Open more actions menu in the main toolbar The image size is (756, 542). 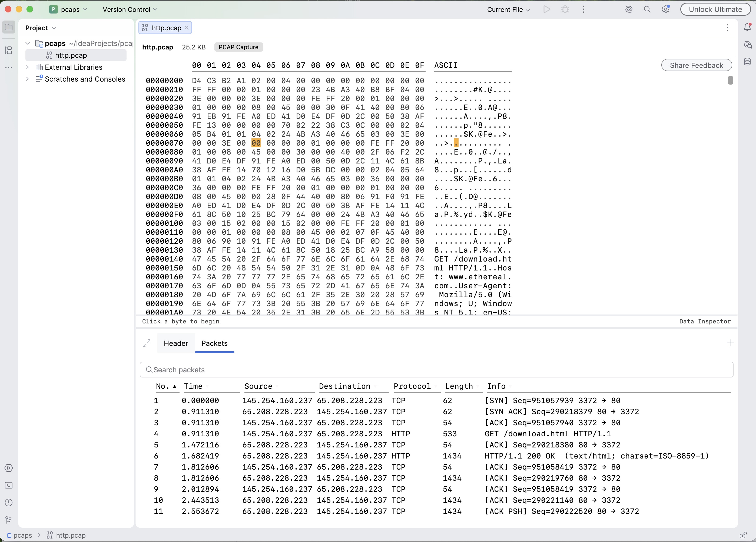tap(583, 9)
